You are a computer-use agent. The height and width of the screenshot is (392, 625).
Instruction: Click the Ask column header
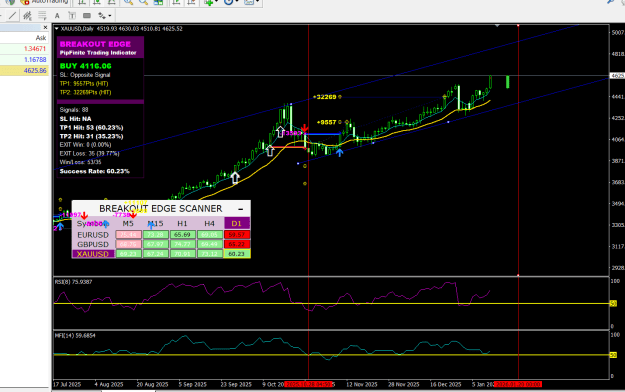[41, 38]
